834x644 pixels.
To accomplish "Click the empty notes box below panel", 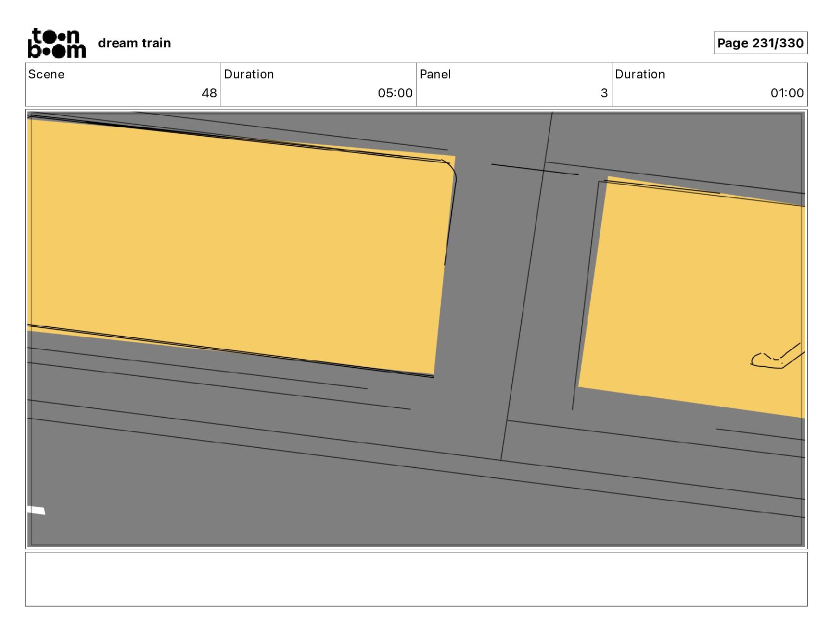I will 416,579.
